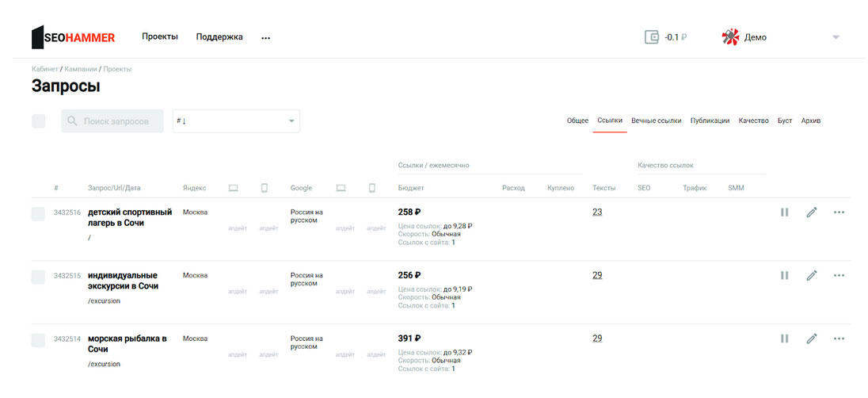Tick the checkbox for query 3432516
This screenshot has height=398, width=868.
[x=38, y=213]
